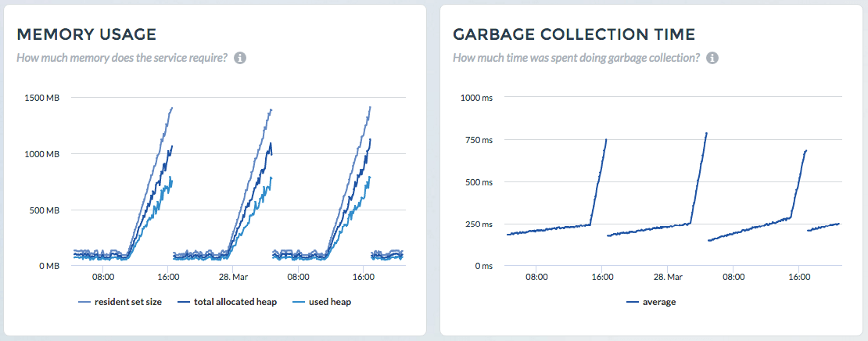Click the 250 ms y-axis label

tap(479, 224)
